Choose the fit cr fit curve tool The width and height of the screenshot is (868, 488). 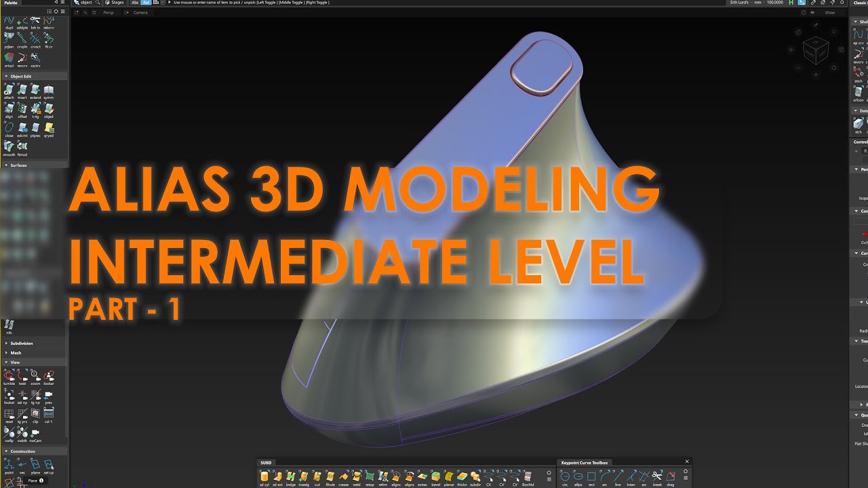(x=49, y=41)
